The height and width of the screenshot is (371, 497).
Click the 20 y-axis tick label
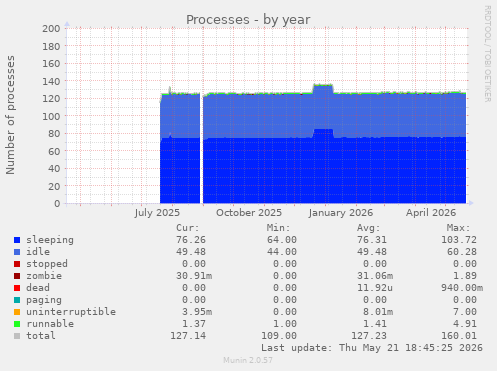[x=54, y=186]
